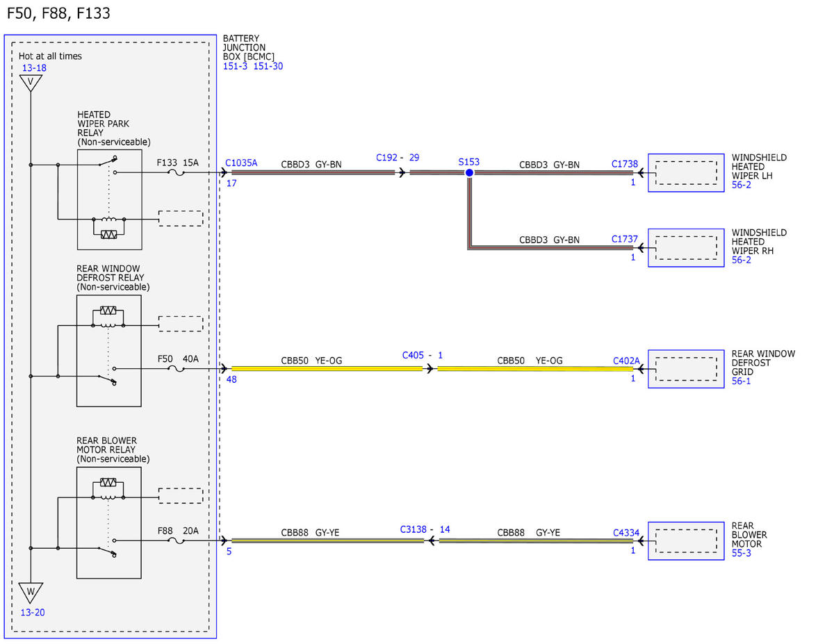Select the yellow CBB50 YE-OG wire
The height and width of the screenshot is (644, 834).
[327, 369]
